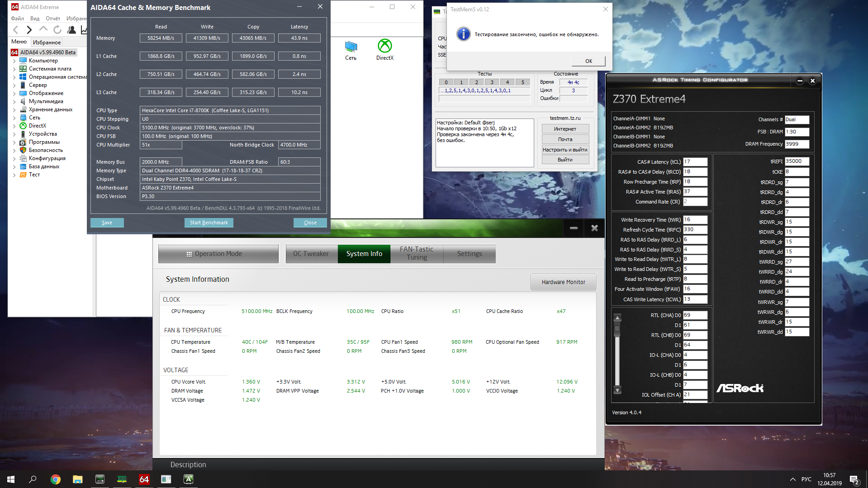868x488 pixels.
Task: Click the Refresh Cycle Time (tRFC) field
Action: (x=695, y=230)
